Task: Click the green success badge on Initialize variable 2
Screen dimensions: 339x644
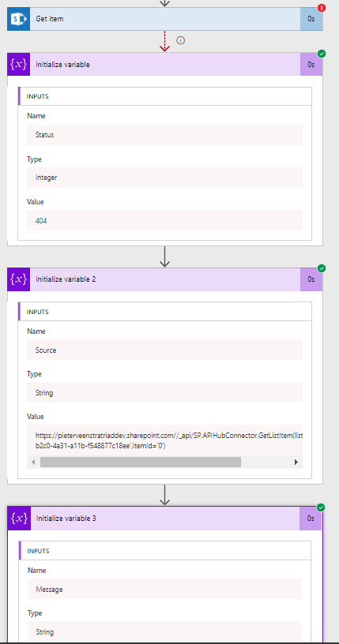Action: (322, 268)
